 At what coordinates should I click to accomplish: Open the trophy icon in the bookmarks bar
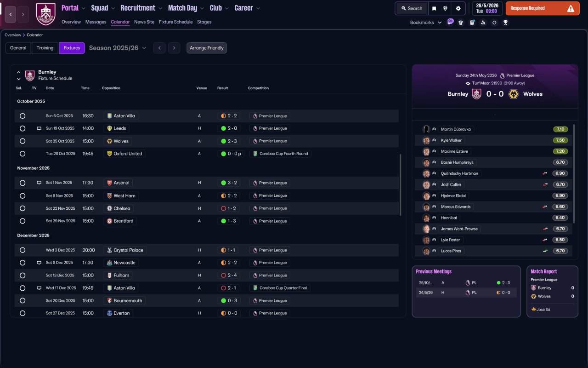click(505, 22)
